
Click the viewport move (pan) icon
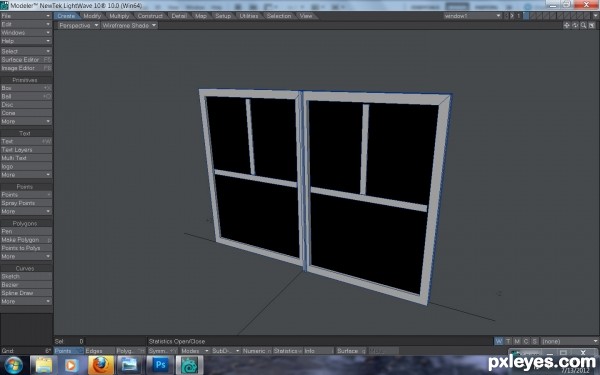pos(567,25)
